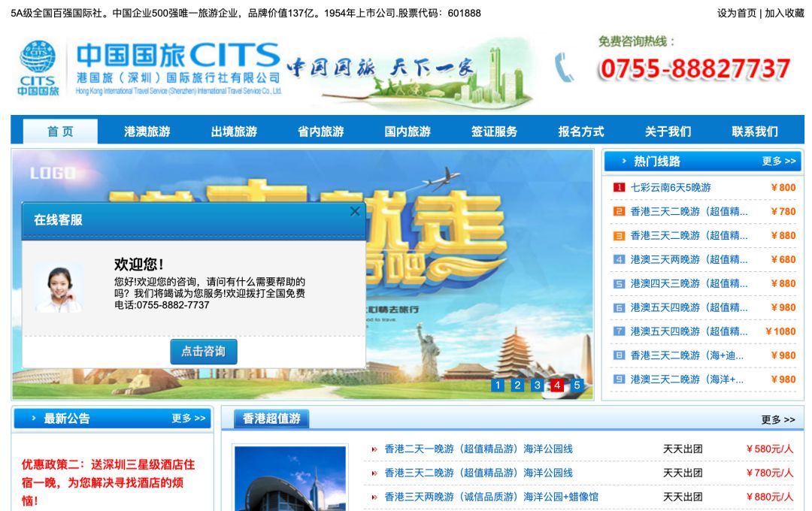Click the phone handset icon near hotline

[564, 68]
